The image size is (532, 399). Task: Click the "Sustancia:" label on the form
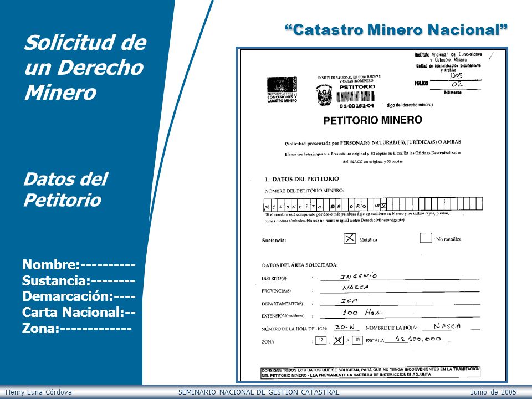tap(274, 240)
